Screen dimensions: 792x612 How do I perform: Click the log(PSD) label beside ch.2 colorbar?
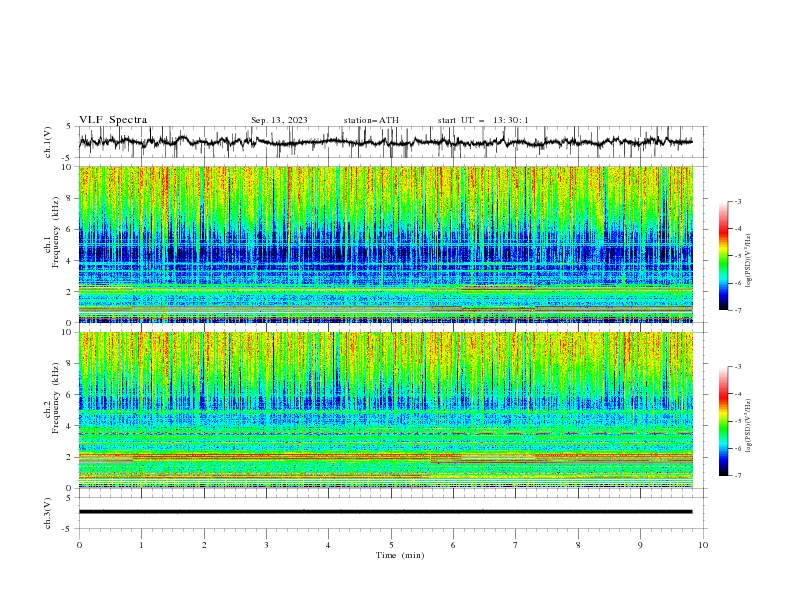749,426
